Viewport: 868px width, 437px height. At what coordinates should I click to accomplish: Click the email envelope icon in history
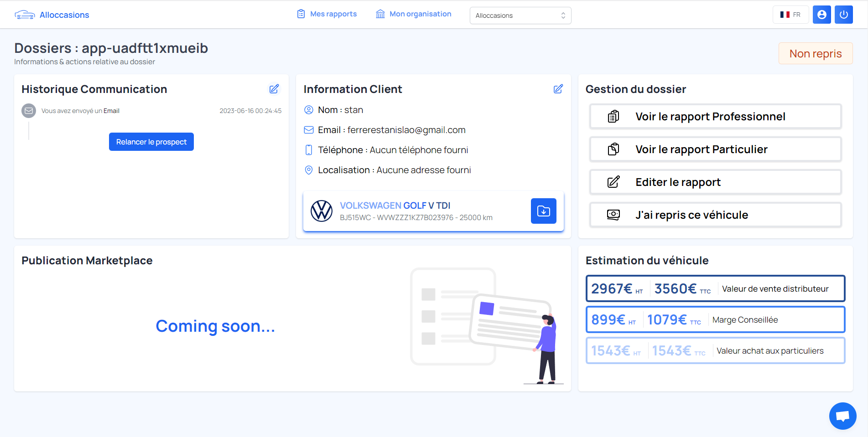click(x=29, y=111)
